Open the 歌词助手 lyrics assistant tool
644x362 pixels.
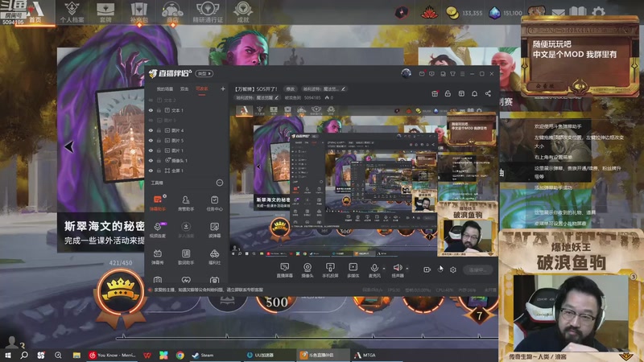click(x=186, y=257)
